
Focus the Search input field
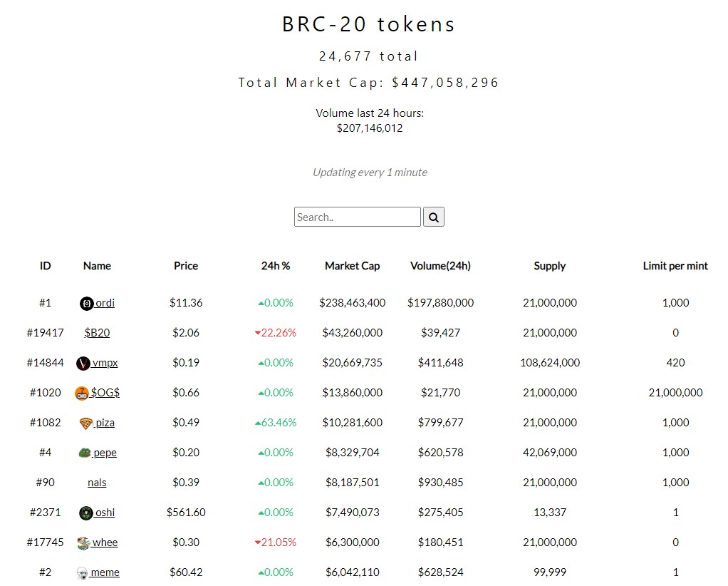357,217
